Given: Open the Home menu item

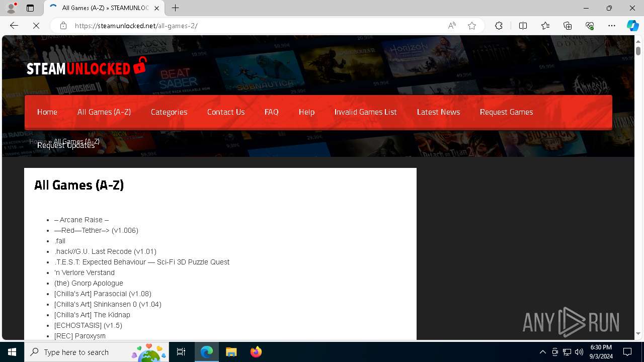Looking at the screenshot, I should 47,112.
